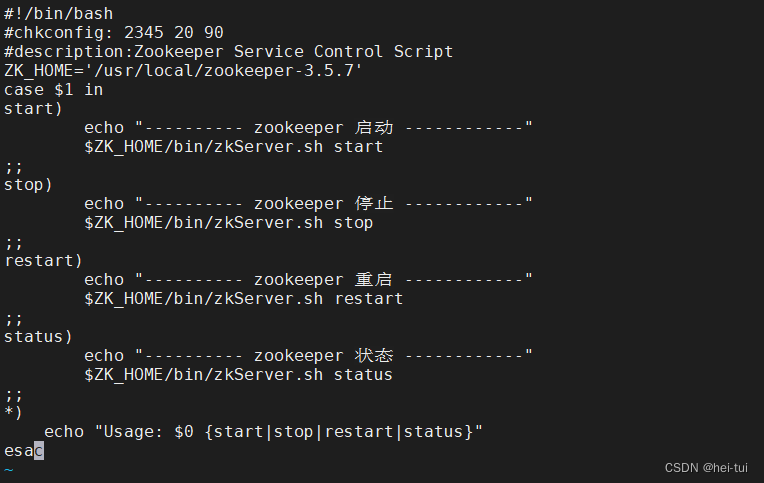
Task: Click the highlighted cursor at end of esac
Action: point(39,451)
